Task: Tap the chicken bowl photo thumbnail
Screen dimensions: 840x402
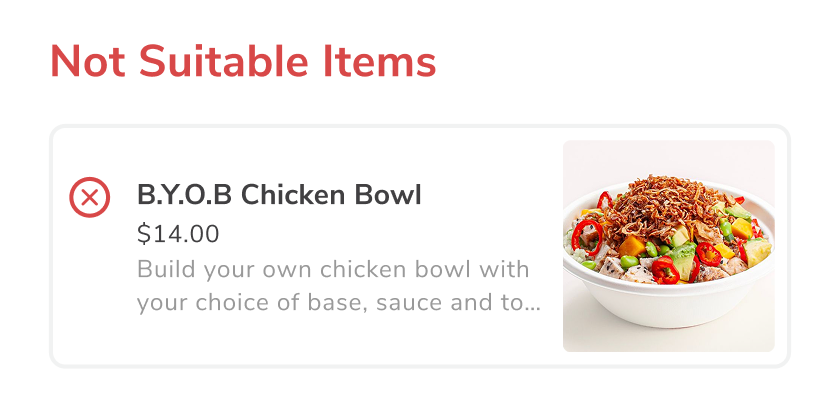Action: 669,246
